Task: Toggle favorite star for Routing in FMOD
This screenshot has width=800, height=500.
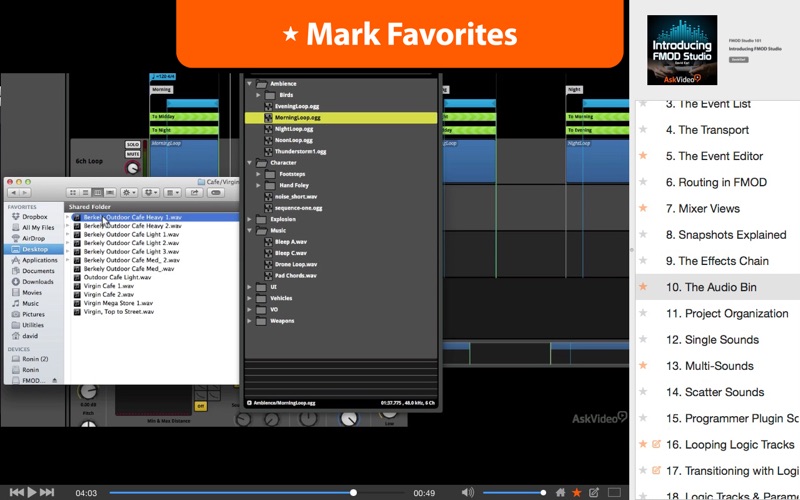Action: (643, 182)
